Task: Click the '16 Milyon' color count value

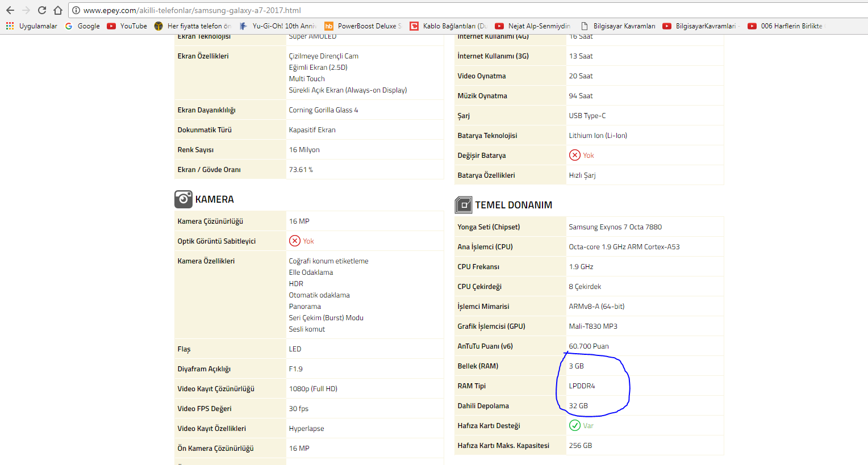Action: tap(304, 150)
